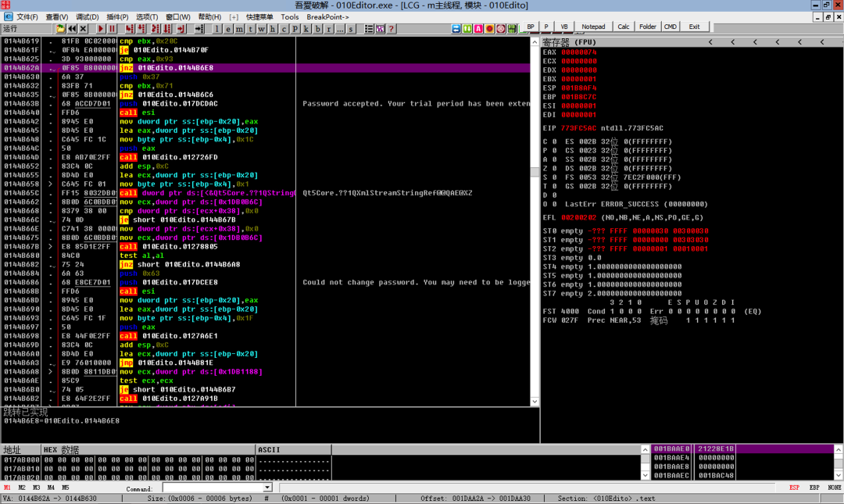The image size is (844, 504).
Task: Show References with the 'r' button
Action: [329, 29]
